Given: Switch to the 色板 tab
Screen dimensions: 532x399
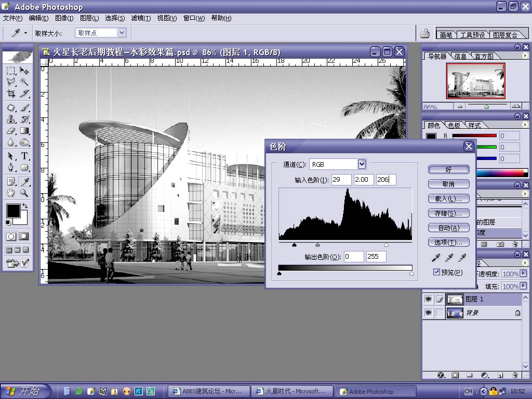Looking at the screenshot, I should pos(454,125).
